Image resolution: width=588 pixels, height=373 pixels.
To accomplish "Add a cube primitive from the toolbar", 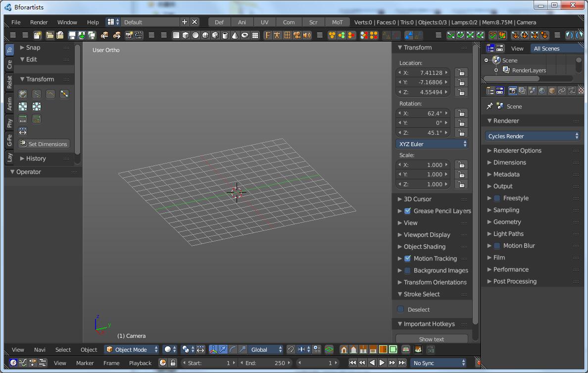I will 186,35.
